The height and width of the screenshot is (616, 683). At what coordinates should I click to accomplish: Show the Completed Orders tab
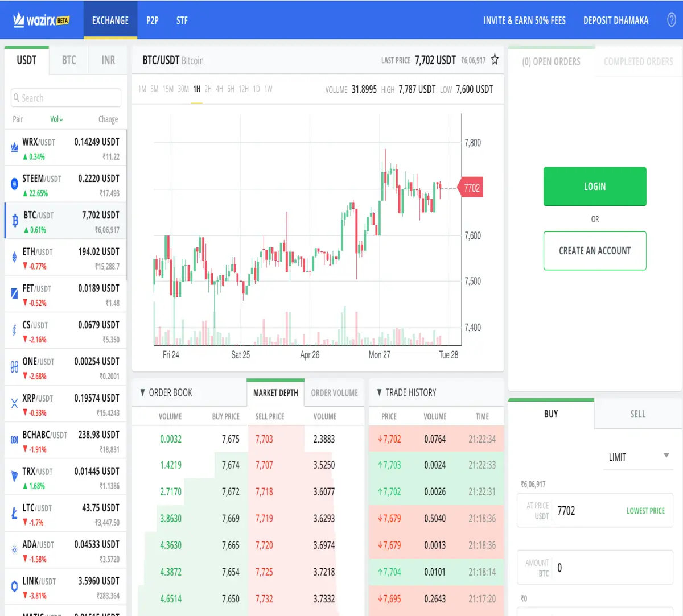click(638, 61)
